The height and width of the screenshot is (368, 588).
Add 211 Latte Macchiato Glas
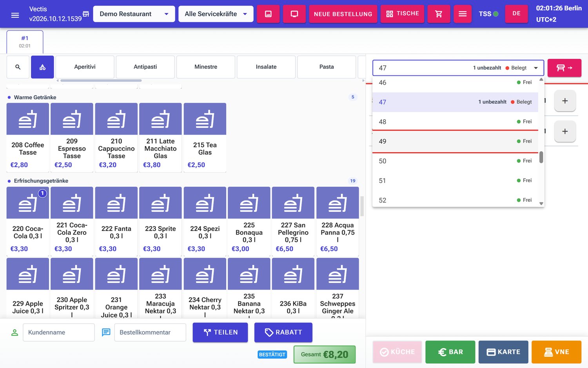160,138
